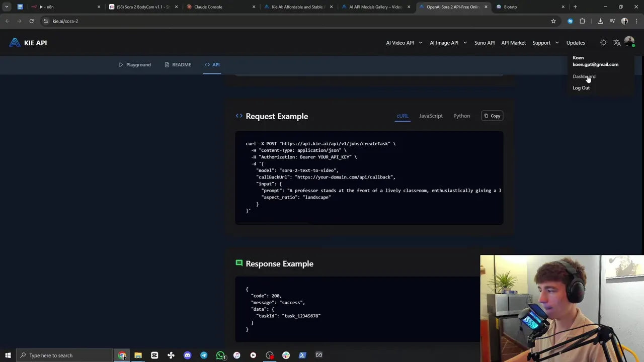Open the Windows Start menu
This screenshot has height=362, width=644.
[x=8, y=355]
